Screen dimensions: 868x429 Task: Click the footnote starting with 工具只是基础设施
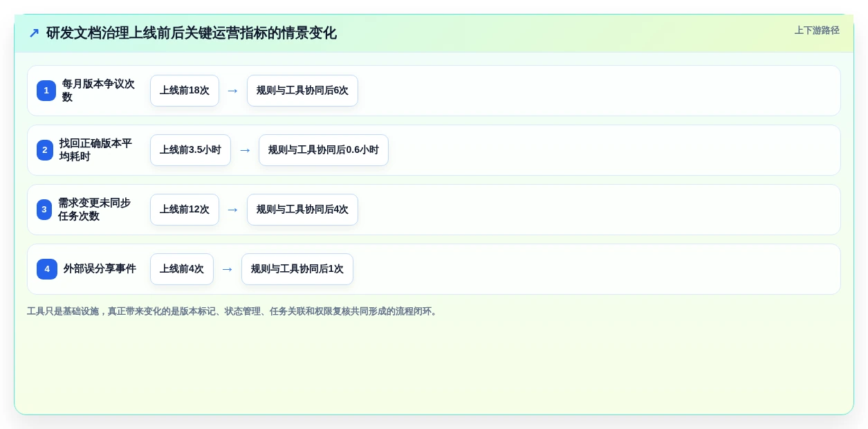[x=233, y=311]
